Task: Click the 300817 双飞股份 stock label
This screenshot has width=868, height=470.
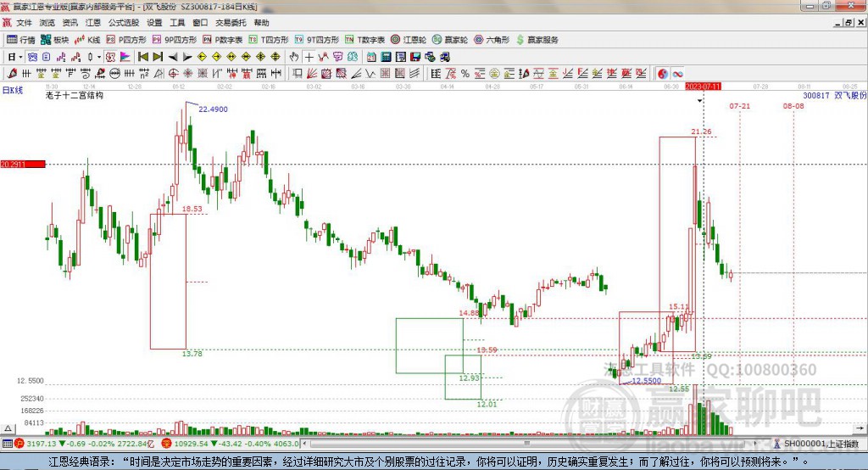Action: (x=834, y=95)
